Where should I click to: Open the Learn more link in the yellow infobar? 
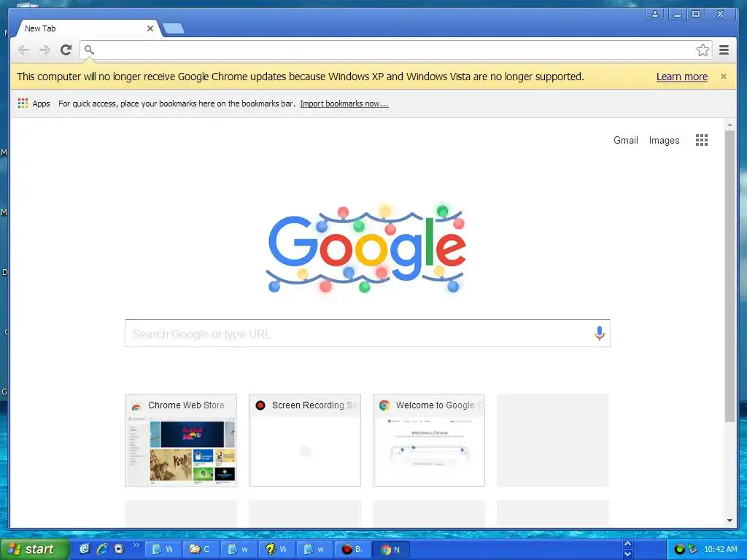[682, 77]
